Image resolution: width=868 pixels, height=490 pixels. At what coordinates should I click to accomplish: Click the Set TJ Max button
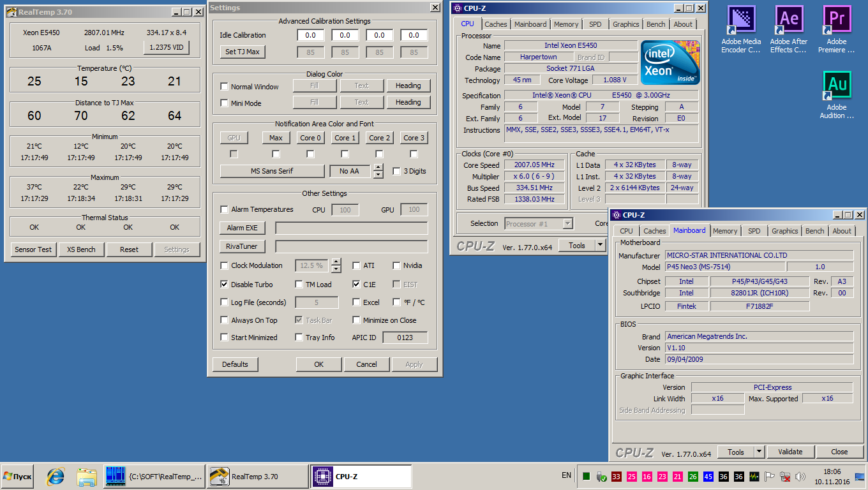pos(243,52)
